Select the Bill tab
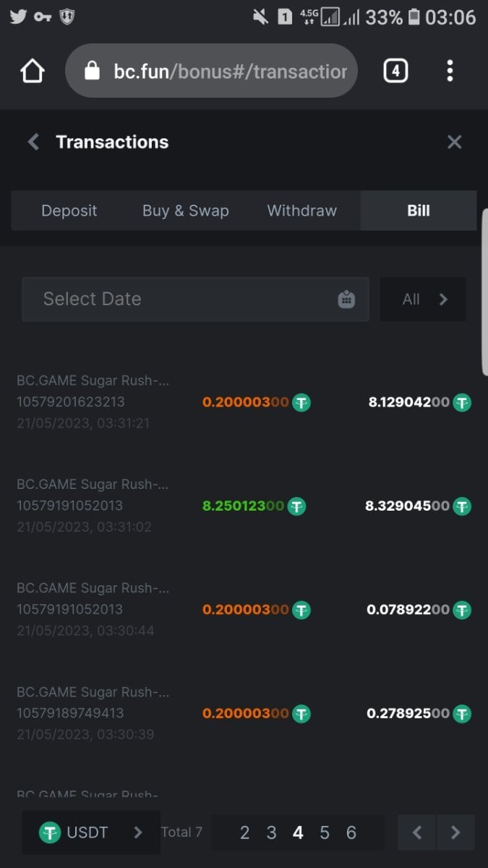 click(x=418, y=210)
